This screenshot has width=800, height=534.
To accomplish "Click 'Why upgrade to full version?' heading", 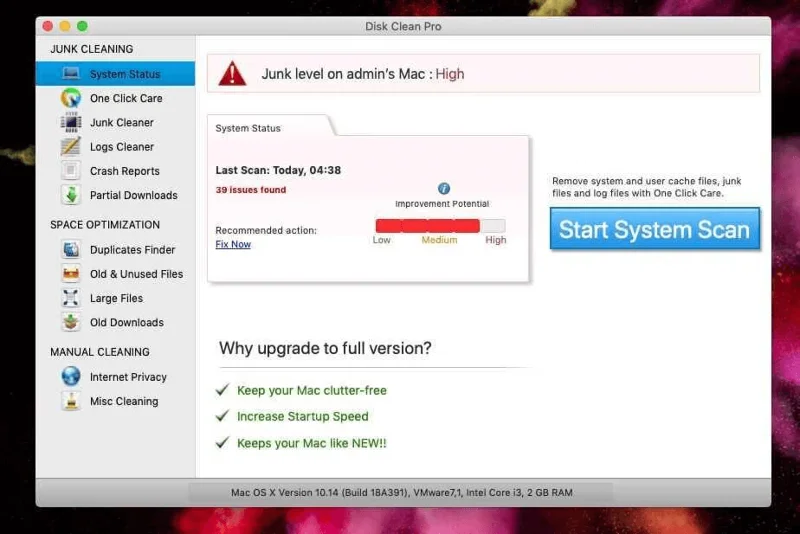I will click(325, 348).
